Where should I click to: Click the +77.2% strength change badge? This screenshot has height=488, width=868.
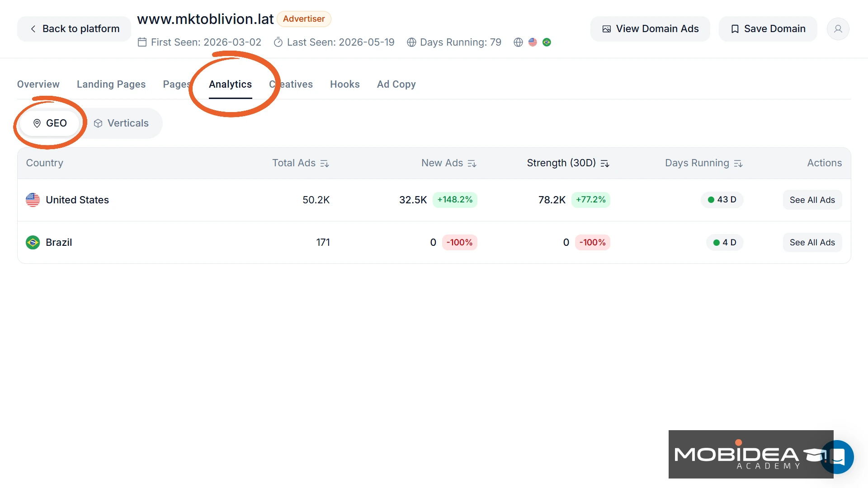590,199
